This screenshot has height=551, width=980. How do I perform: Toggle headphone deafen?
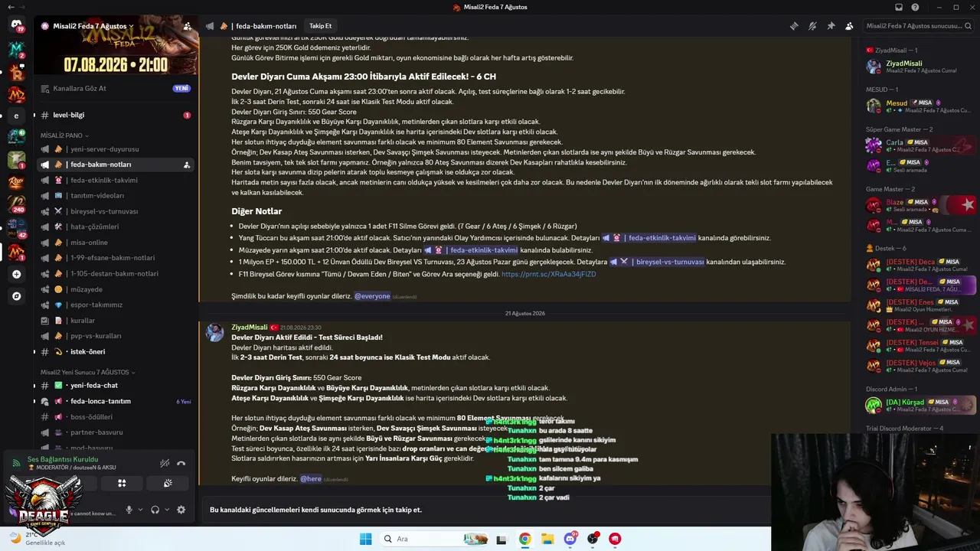[x=155, y=510]
